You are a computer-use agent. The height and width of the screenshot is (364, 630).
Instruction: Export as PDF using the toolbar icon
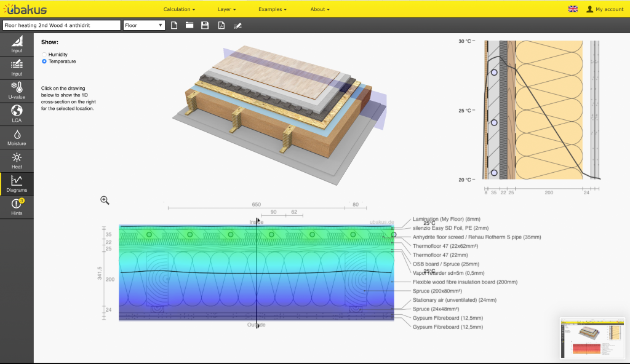221,25
